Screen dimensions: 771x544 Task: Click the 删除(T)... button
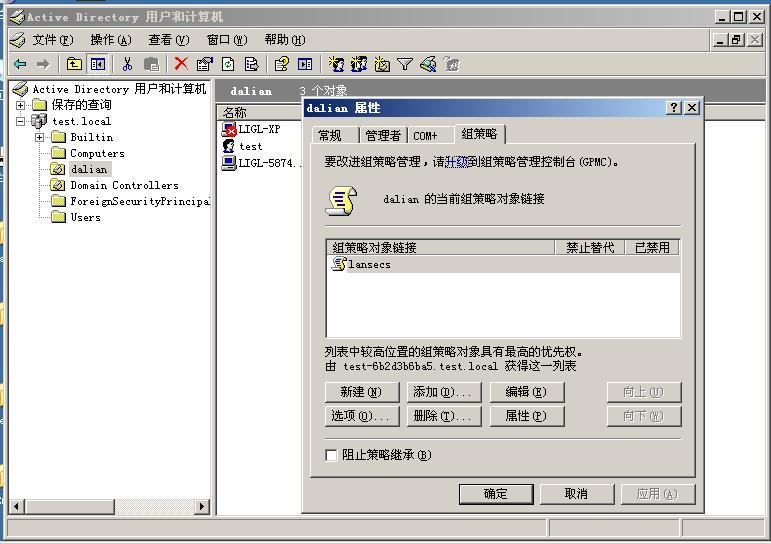(444, 416)
